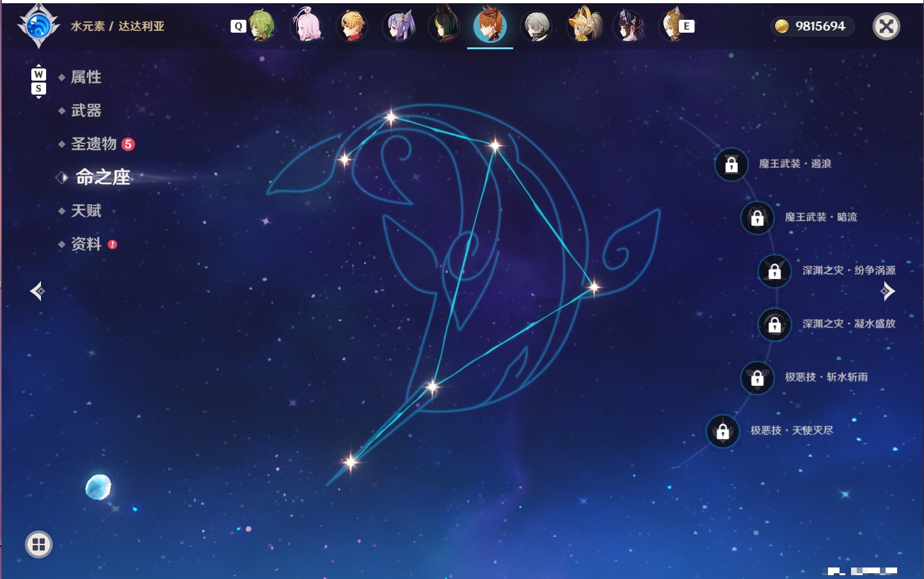Click the E next-character key icon
This screenshot has width=924, height=579.
click(687, 26)
